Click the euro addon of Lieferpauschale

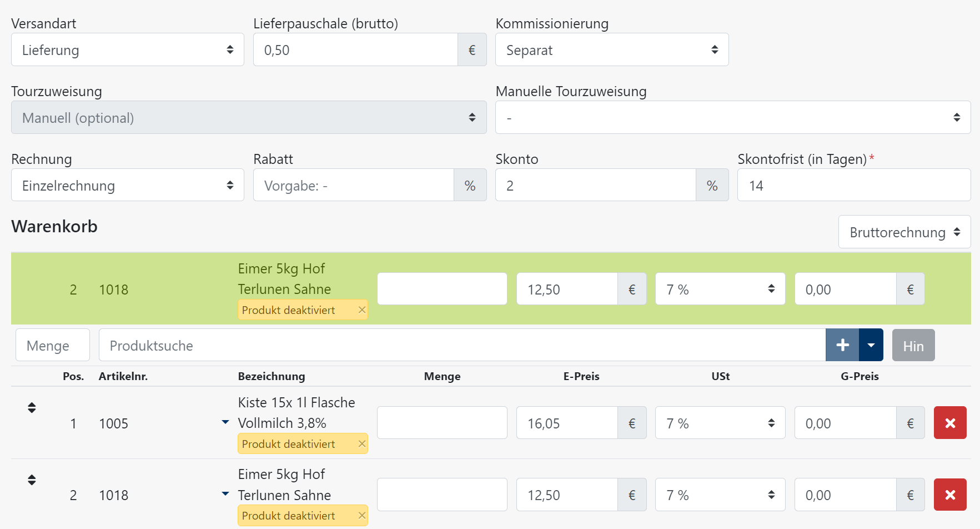[x=472, y=49]
